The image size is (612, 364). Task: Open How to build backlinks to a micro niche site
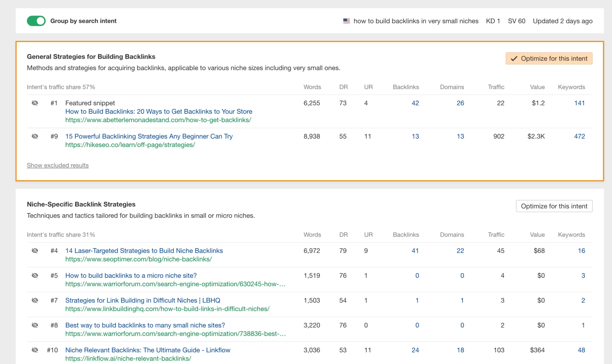(131, 275)
